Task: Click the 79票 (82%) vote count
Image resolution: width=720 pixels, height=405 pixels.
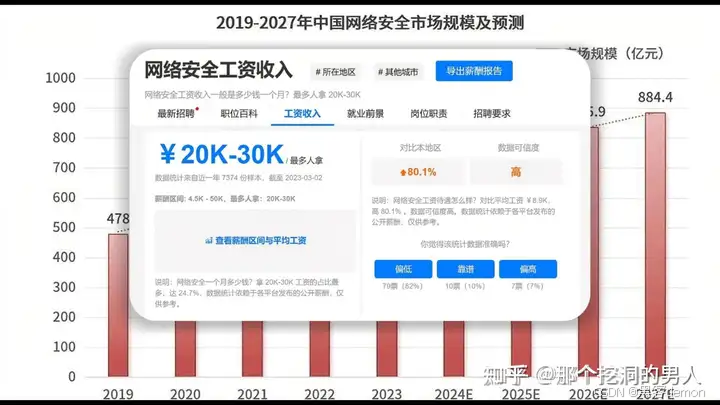Action: pos(402,286)
